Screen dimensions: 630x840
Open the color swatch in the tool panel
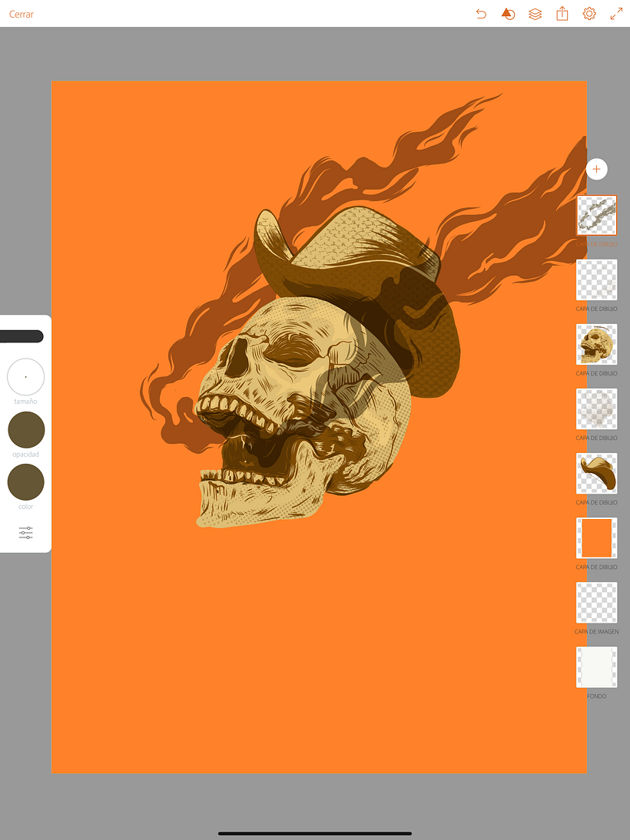pos(25,482)
